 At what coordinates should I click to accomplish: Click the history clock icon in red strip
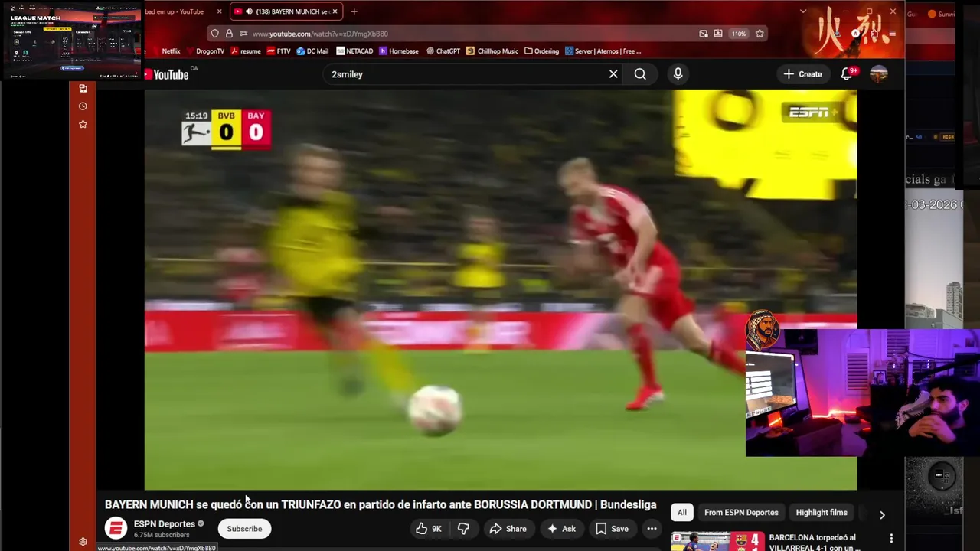click(83, 106)
